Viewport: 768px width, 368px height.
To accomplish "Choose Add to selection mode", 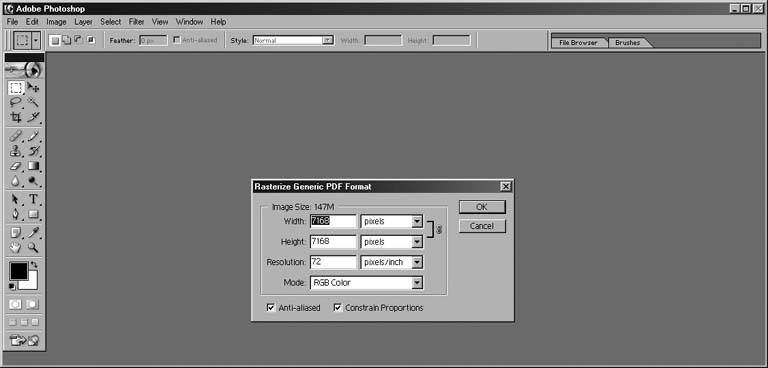I will [x=67, y=40].
